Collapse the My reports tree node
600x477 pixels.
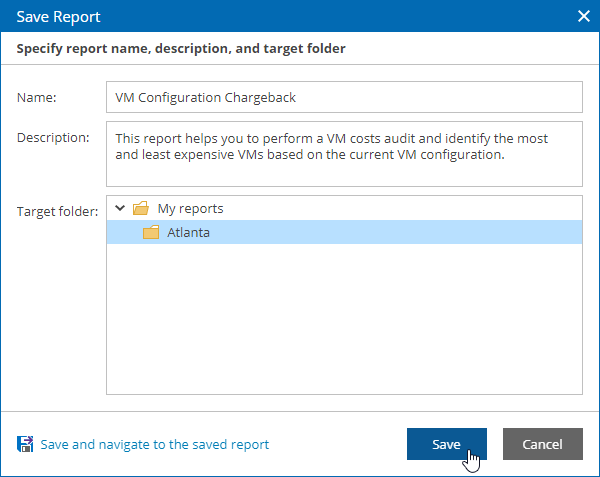[x=120, y=208]
